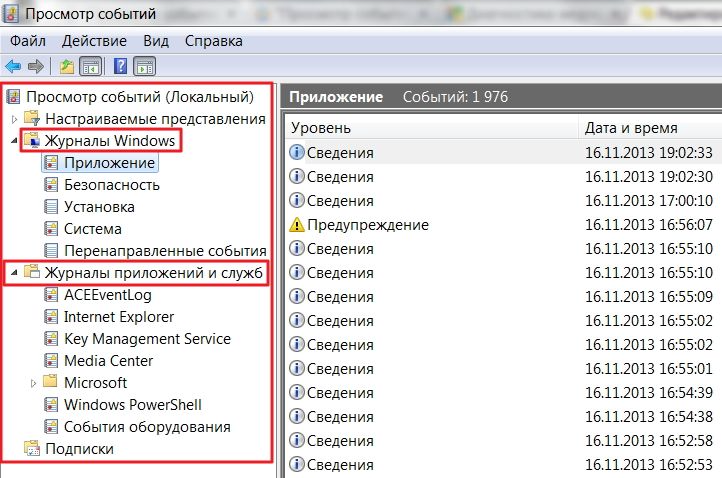Open the Файл menu

point(28,41)
